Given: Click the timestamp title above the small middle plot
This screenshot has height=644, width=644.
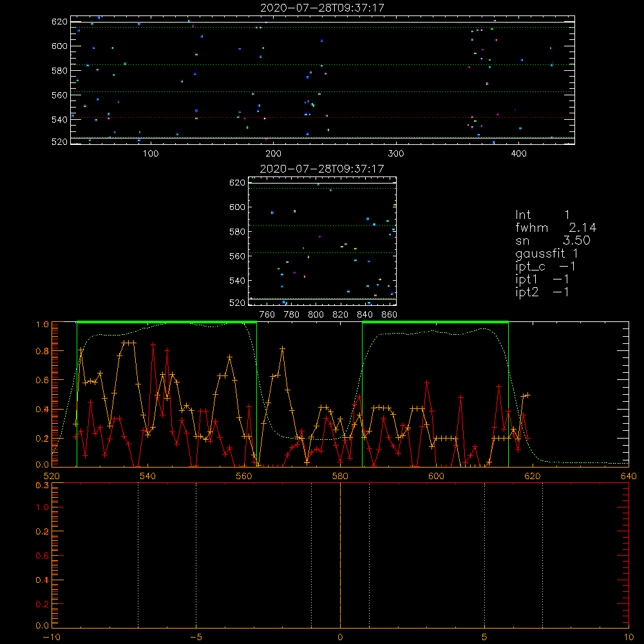Looking at the screenshot, I should [322, 169].
